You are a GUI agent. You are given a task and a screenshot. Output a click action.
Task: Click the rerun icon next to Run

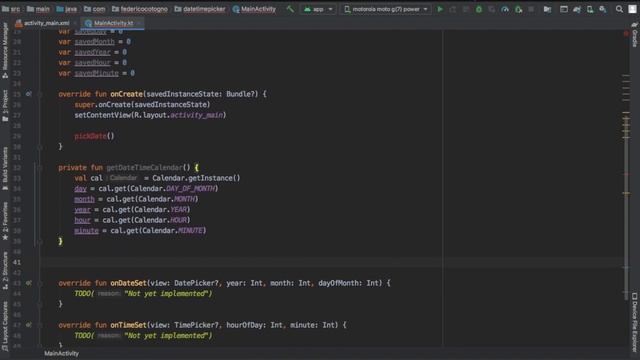point(453,9)
